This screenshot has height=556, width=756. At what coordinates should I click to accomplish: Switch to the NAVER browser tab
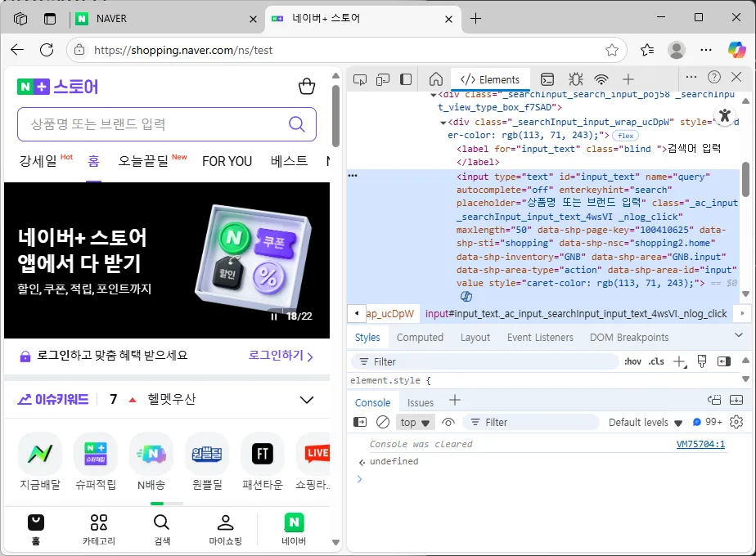165,19
